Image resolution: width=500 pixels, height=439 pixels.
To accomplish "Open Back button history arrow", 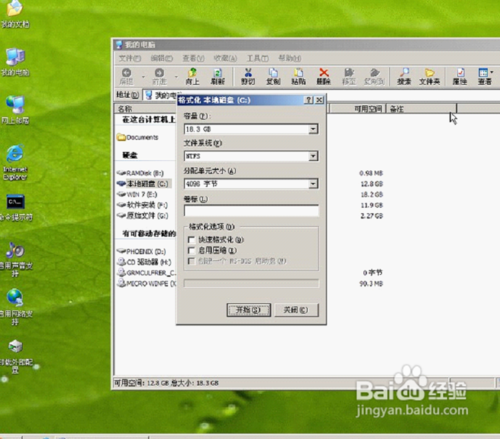I will click(x=143, y=77).
